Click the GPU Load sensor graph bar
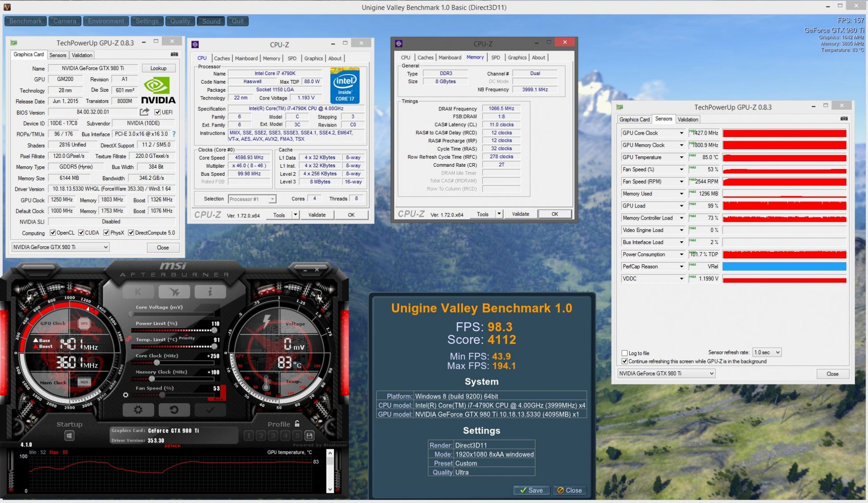This screenshot has height=503, width=868. tap(784, 206)
